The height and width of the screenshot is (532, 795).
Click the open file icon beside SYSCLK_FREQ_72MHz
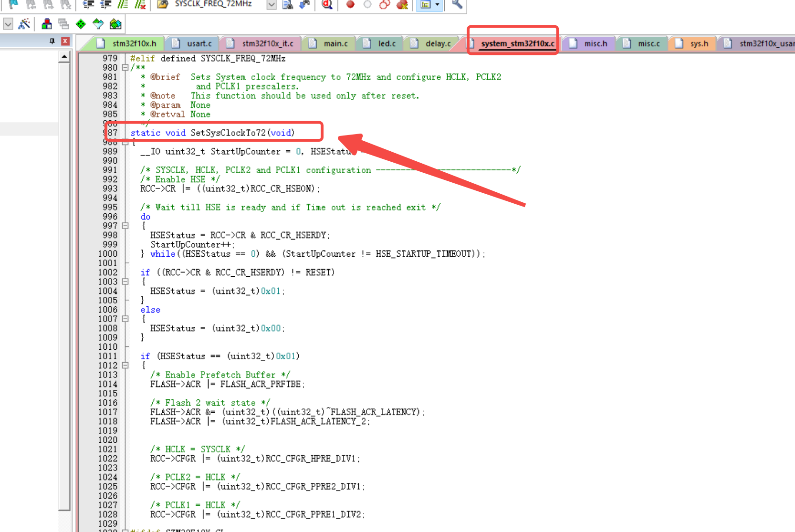coord(163,4)
